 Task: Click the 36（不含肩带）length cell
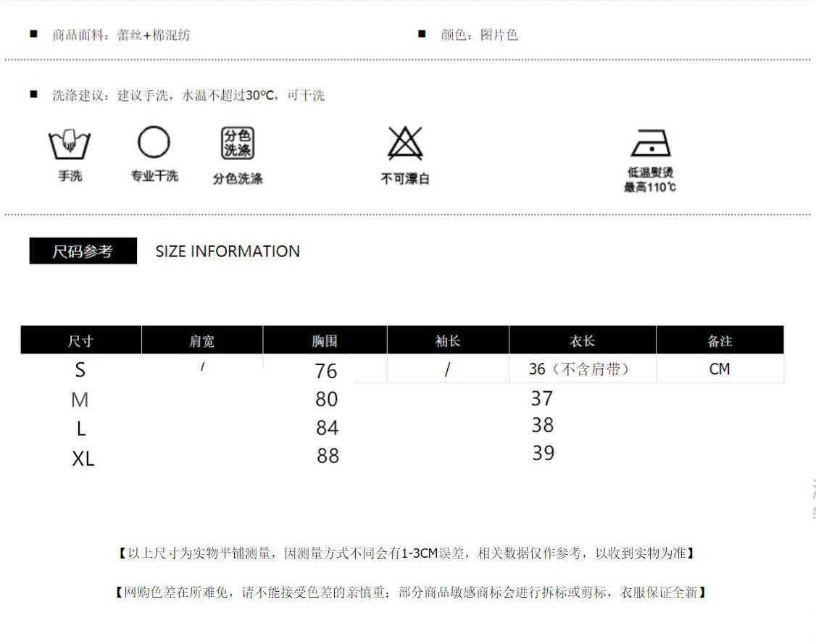[579, 369]
